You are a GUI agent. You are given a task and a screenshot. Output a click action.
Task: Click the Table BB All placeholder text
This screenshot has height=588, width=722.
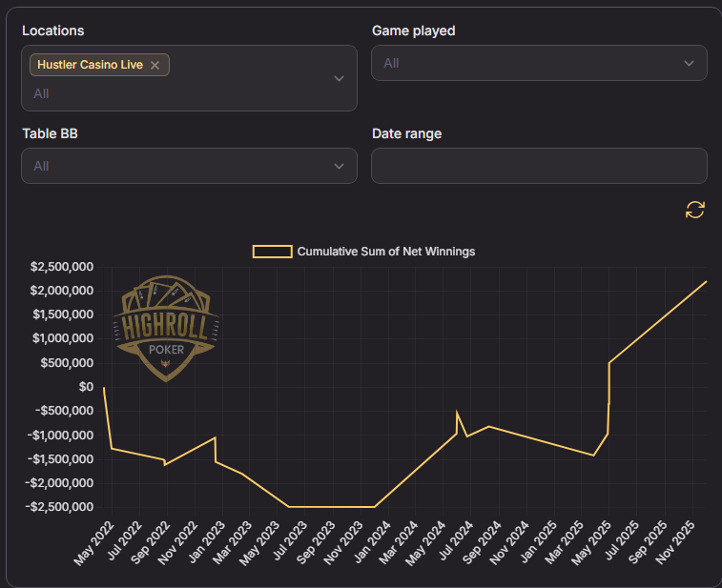click(x=41, y=166)
